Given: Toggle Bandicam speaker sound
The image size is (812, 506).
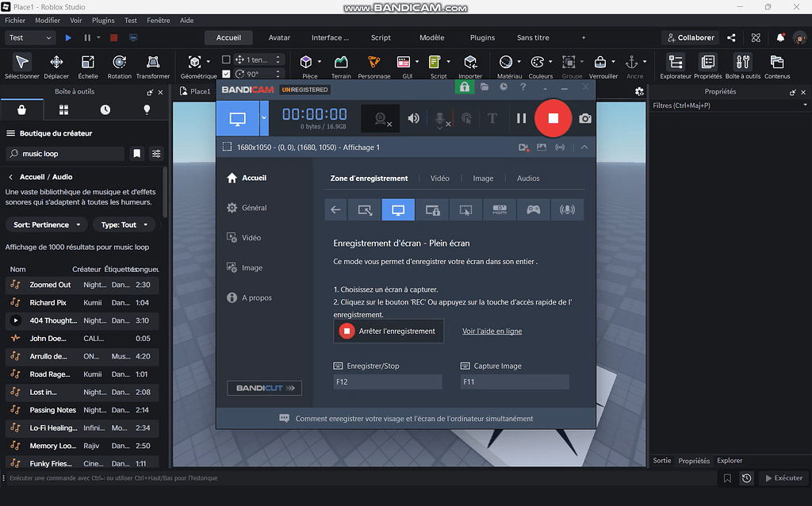Looking at the screenshot, I should click(413, 119).
